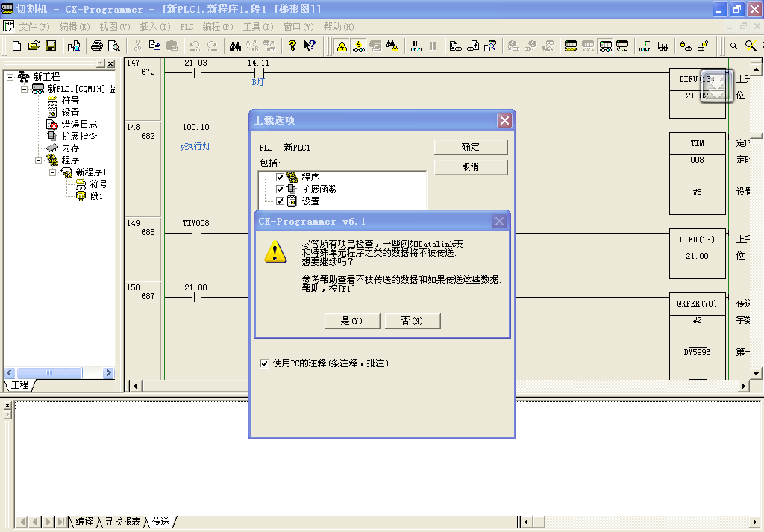The image size is (764, 532).
Task: Collapse the 新工程 tree root node
Action: 10,77
